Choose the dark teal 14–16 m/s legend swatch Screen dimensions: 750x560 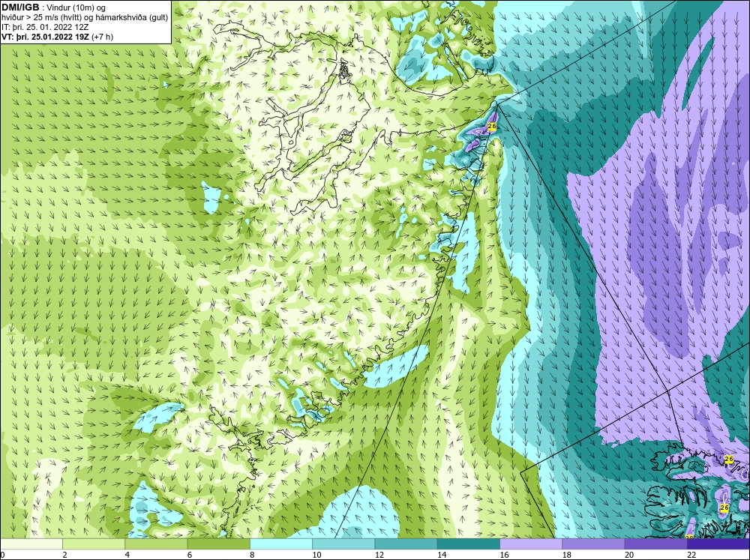[x=469, y=544]
